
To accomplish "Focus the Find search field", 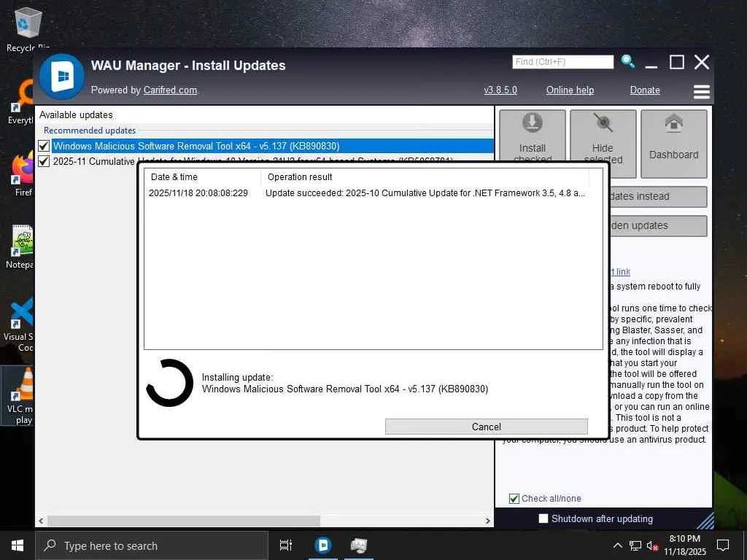I will pos(562,62).
